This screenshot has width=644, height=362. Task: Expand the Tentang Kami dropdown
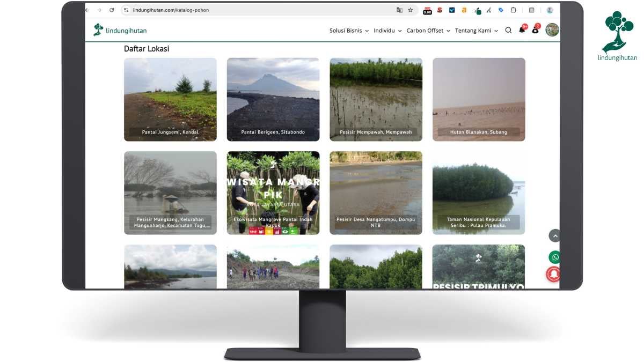477,31
